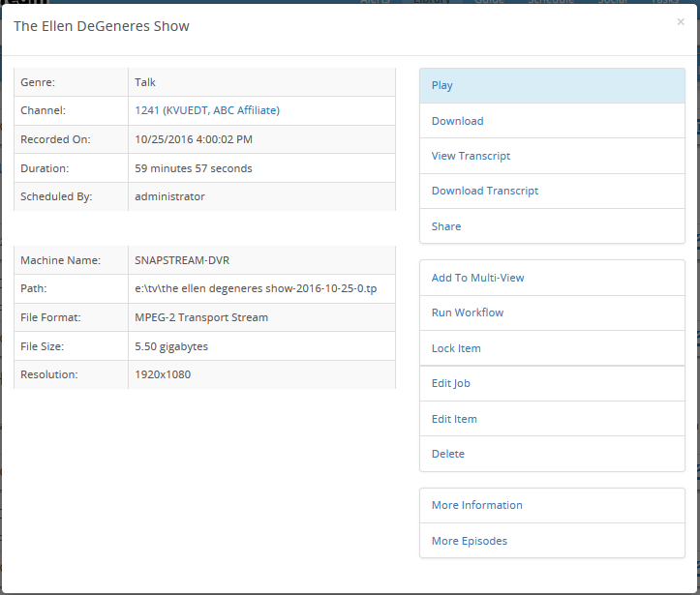Click the Genre: label

[38, 82]
